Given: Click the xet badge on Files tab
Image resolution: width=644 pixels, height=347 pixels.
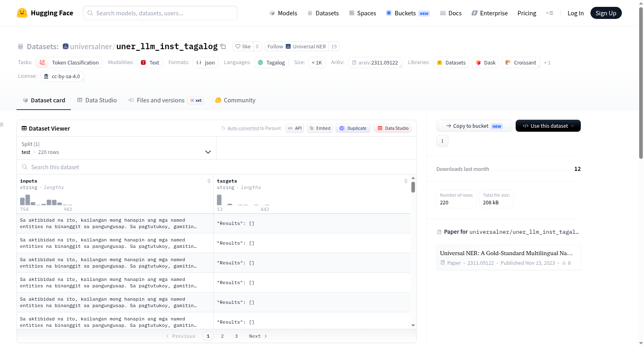Looking at the screenshot, I should [196, 100].
